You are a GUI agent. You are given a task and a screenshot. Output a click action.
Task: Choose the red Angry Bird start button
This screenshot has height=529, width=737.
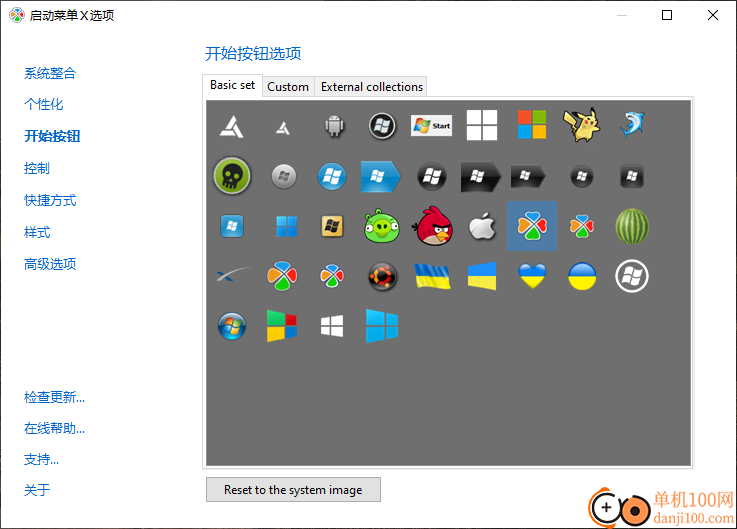pyautogui.click(x=432, y=226)
